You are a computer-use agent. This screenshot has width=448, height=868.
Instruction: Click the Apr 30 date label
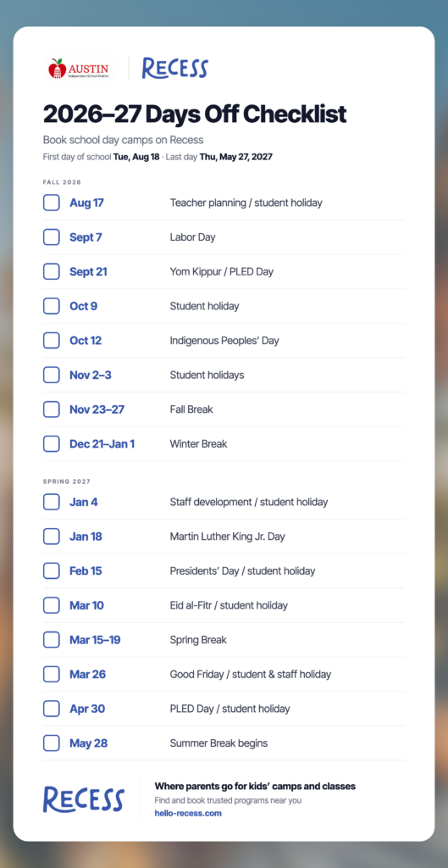point(87,709)
